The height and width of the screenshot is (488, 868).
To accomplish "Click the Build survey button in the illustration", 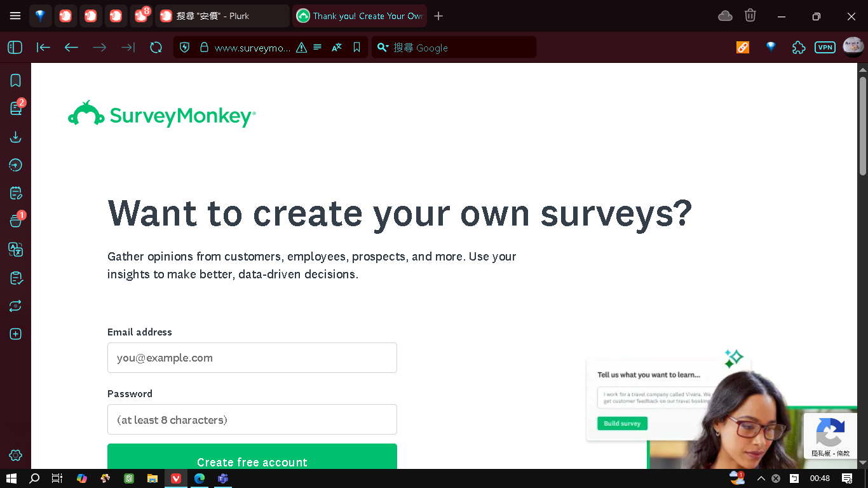I will tap(622, 423).
